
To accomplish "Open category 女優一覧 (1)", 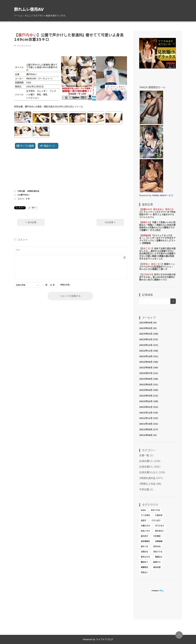I will pyautogui.click(x=146, y=455).
